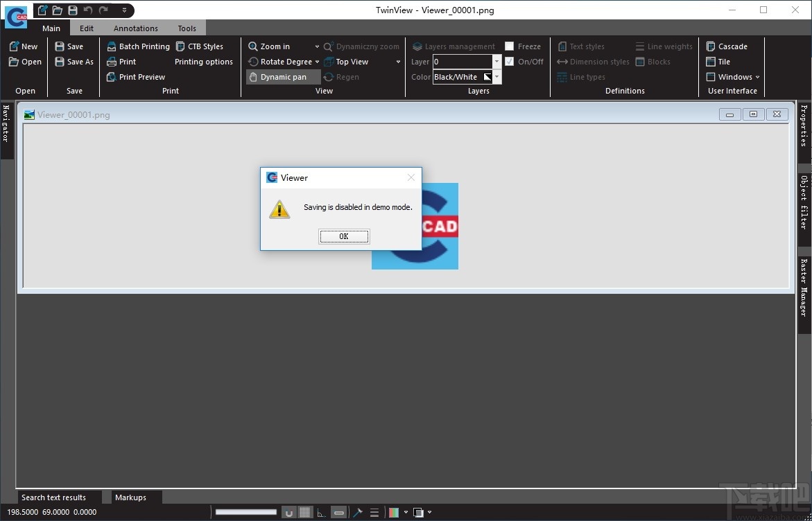The image size is (812, 521).
Task: Expand the Windows dropdown
Action: tap(733, 77)
